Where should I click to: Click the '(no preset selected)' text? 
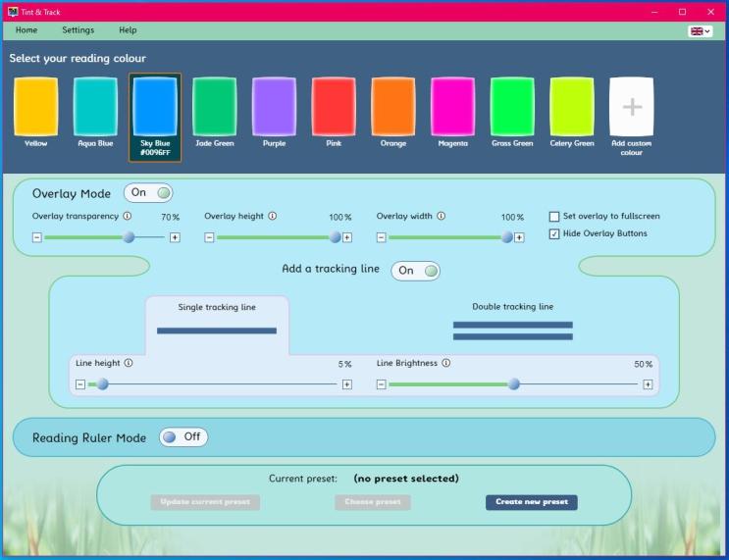[406, 479]
